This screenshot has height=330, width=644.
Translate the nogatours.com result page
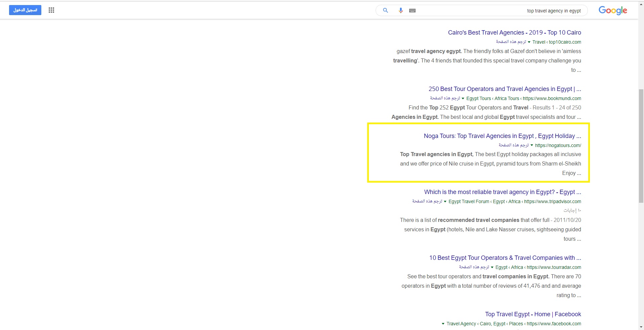[514, 145]
